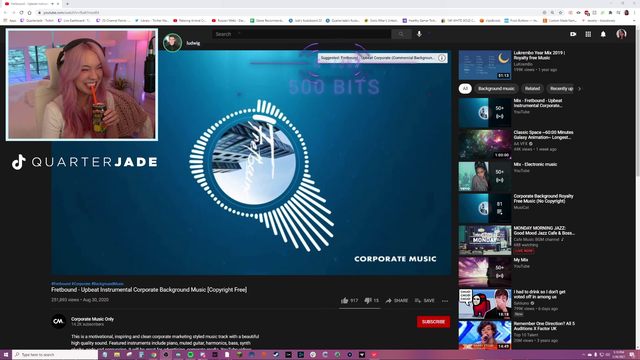Open Mix - Electronic music thumbnail
Screen dimensions: 640x360
(x=484, y=176)
